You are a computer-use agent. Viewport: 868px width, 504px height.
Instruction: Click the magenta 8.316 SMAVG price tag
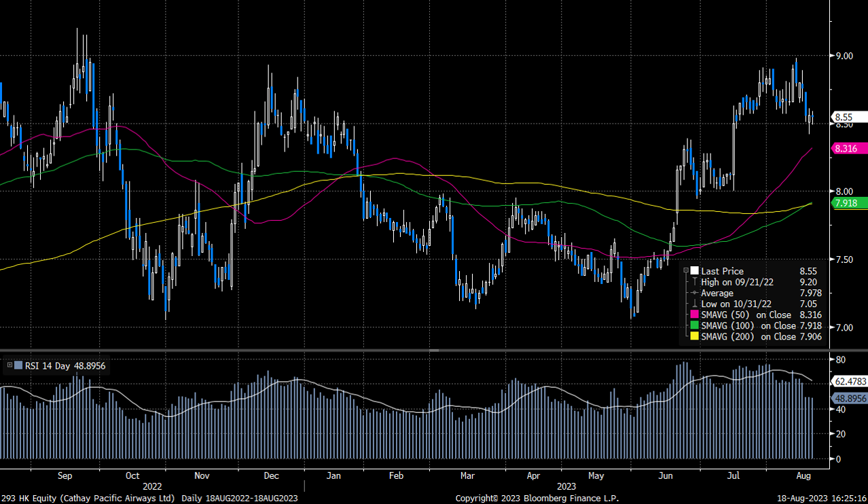847,148
